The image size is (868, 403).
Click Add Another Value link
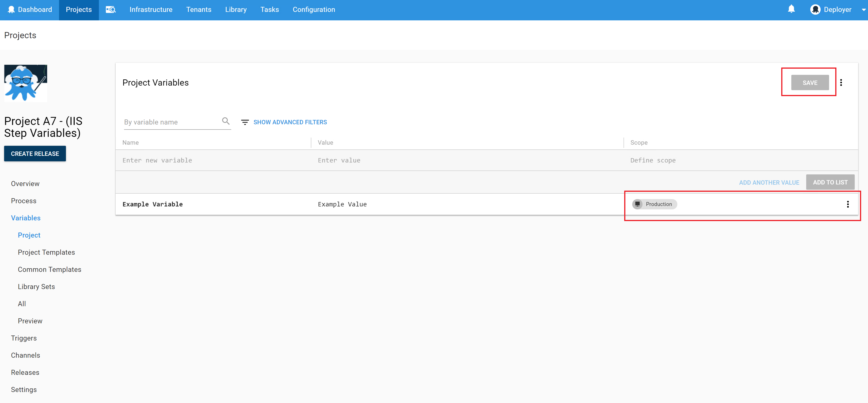pyautogui.click(x=769, y=182)
